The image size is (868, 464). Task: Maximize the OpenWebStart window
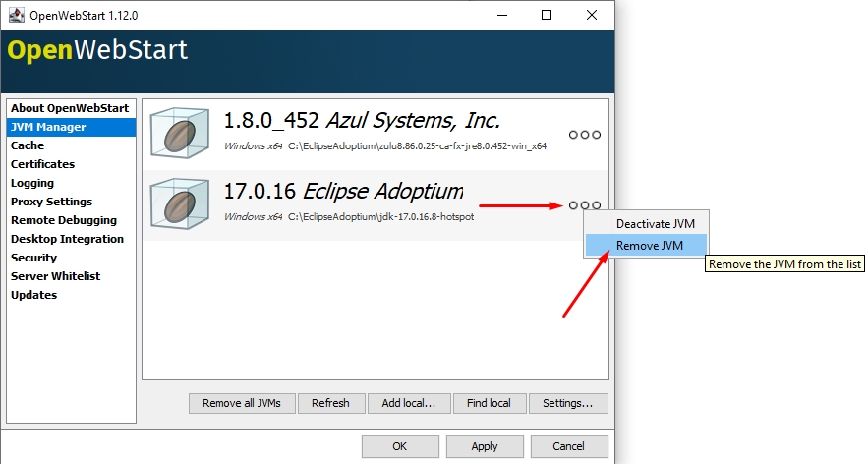pos(546,15)
